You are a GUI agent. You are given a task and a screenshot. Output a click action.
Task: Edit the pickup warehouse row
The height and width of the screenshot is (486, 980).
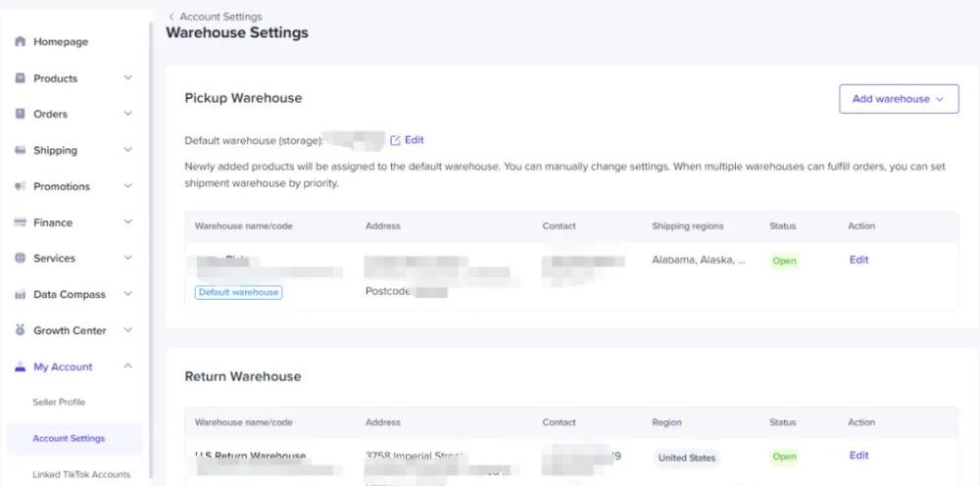(x=858, y=260)
